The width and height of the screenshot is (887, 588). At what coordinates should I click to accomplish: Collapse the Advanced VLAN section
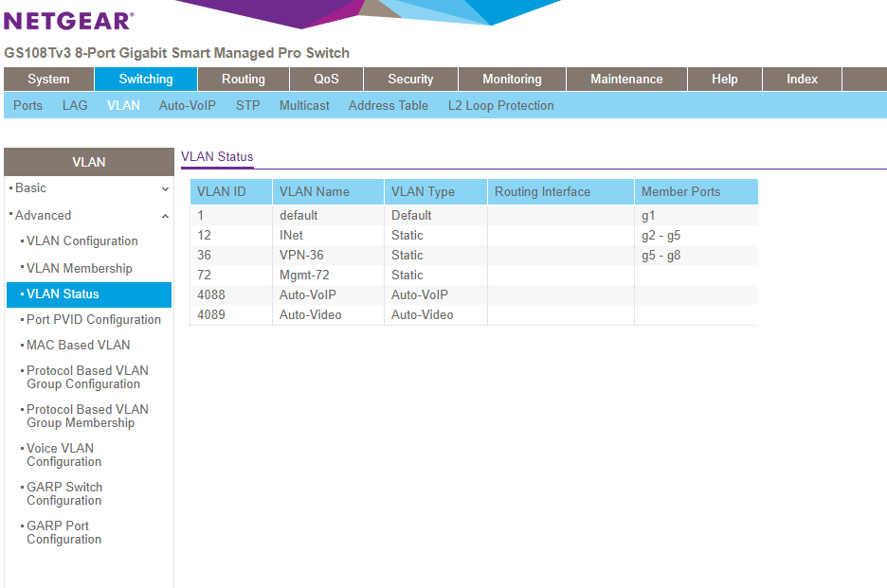(89, 215)
